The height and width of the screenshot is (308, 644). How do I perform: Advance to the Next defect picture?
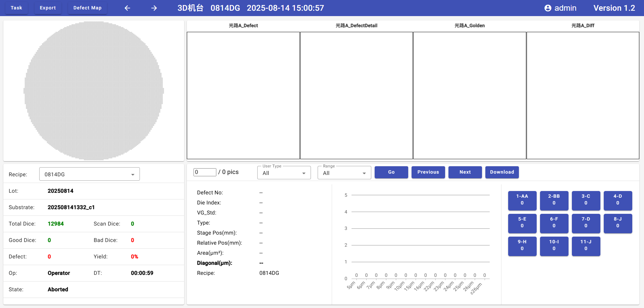click(x=465, y=172)
